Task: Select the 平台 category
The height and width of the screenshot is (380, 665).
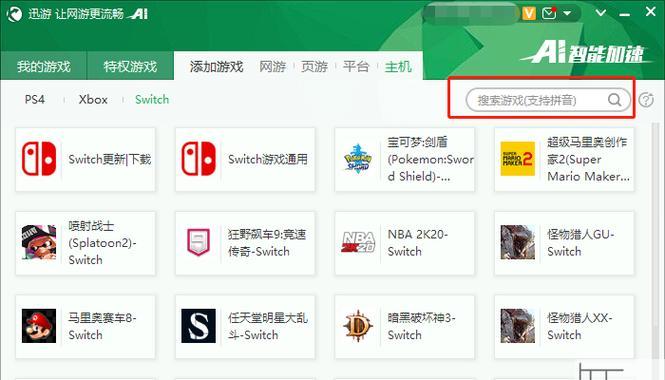Action: click(x=356, y=67)
